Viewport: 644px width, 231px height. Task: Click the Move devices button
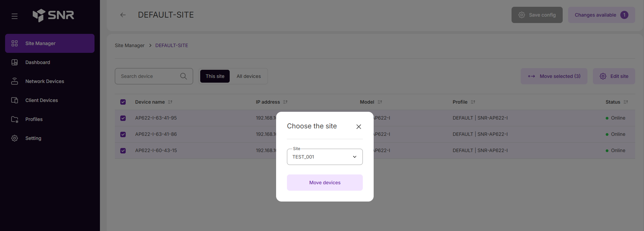coord(325,183)
